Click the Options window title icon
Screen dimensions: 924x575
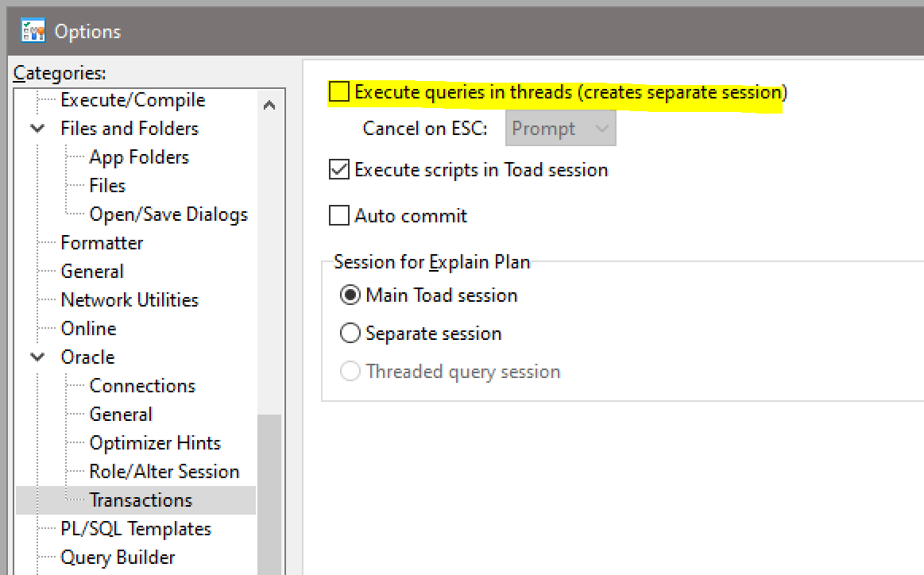33,32
